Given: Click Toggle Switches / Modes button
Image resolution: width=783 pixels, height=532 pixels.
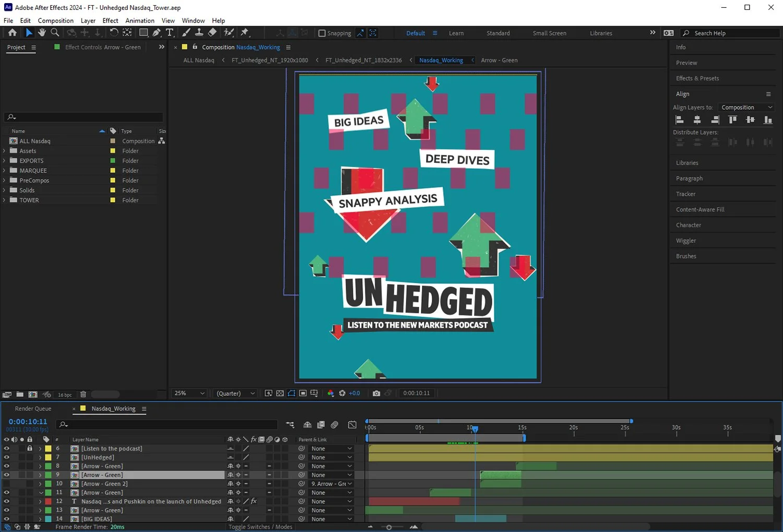Looking at the screenshot, I should click(260, 527).
